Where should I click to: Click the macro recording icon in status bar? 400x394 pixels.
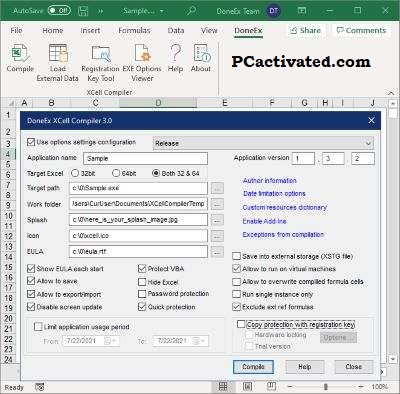tap(40, 387)
